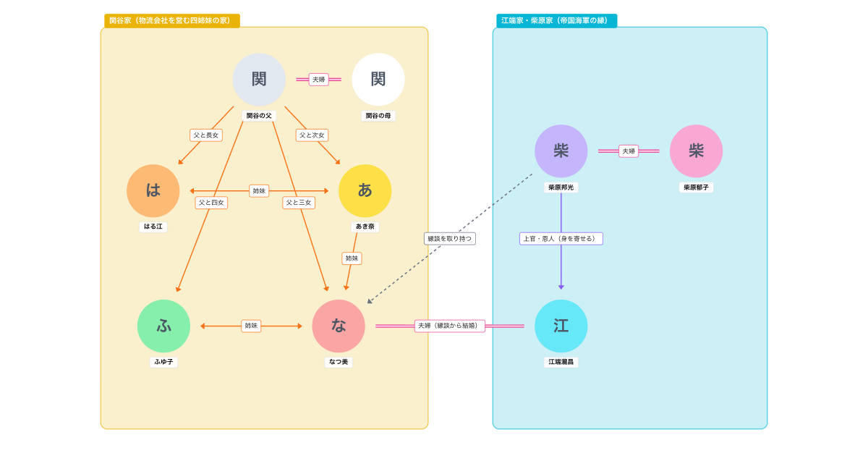Select the 上官・恩人（身を寄せる） edge label
Image resolution: width=868 pixels, height=456 pixels.
point(561,239)
